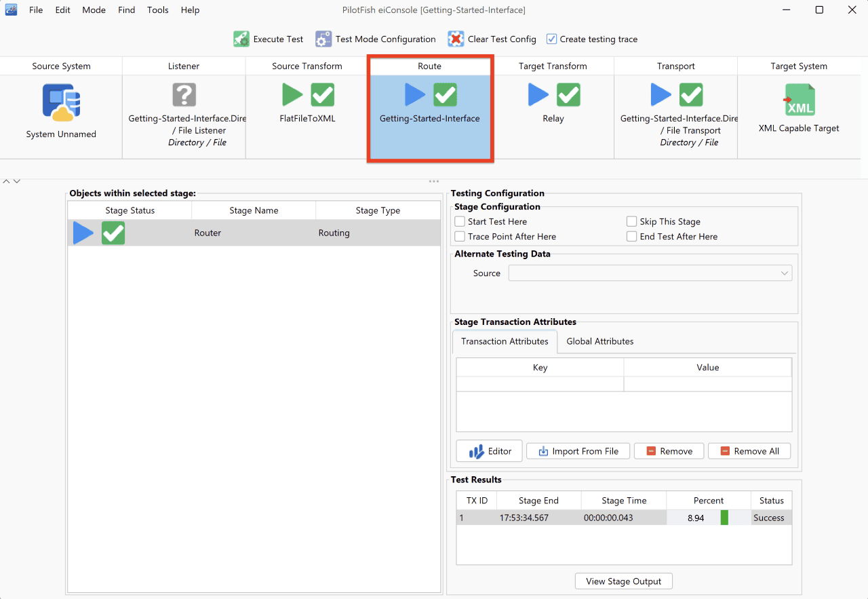Click the Route stage blue play arrow
Viewport: 868px width, 599px height.
pyautogui.click(x=415, y=95)
